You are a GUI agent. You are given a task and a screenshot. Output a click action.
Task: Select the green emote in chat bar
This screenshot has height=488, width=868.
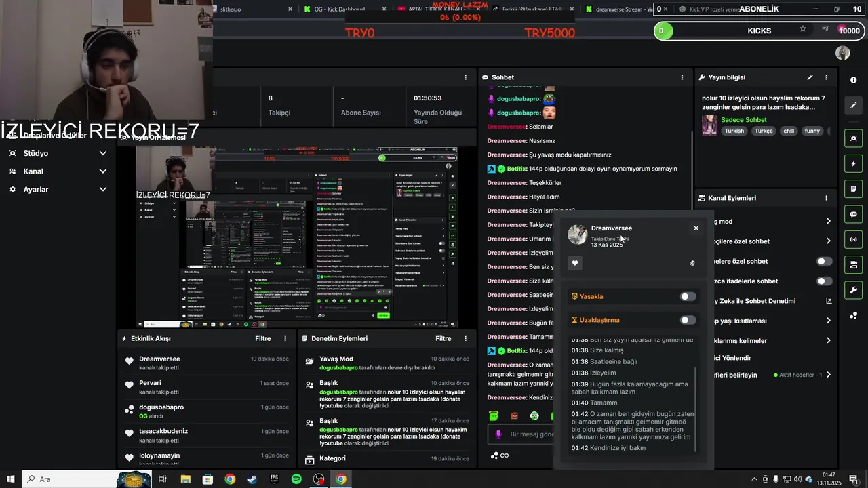tap(494, 415)
